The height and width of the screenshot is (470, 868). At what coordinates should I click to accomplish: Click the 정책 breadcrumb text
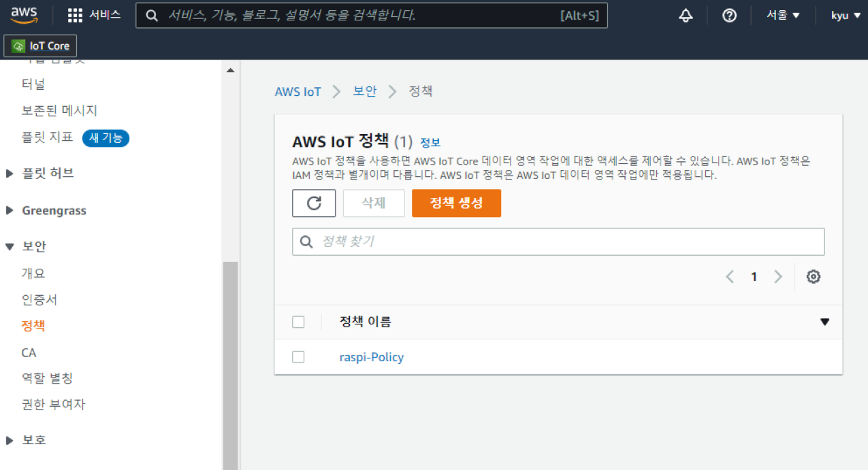coord(421,91)
